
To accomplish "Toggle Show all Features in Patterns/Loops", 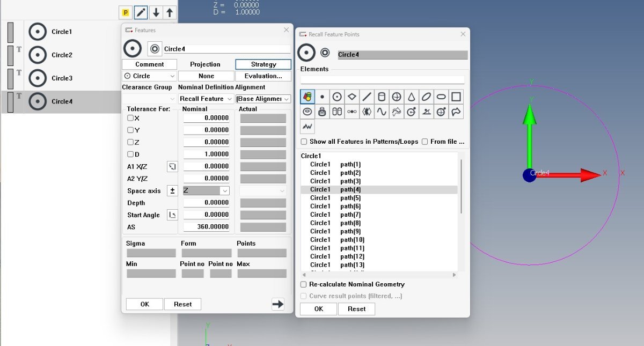I will [304, 142].
